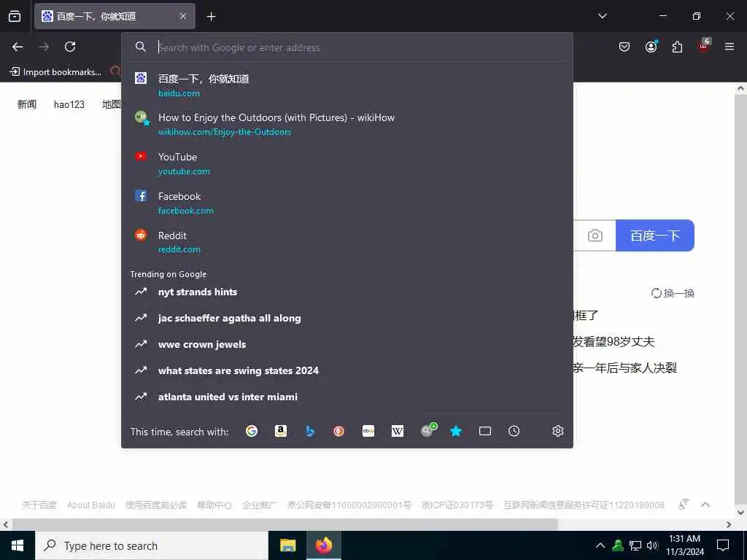The width and height of the screenshot is (747, 560).
Task: Select trending search nyt strands hints
Action: [347, 292]
